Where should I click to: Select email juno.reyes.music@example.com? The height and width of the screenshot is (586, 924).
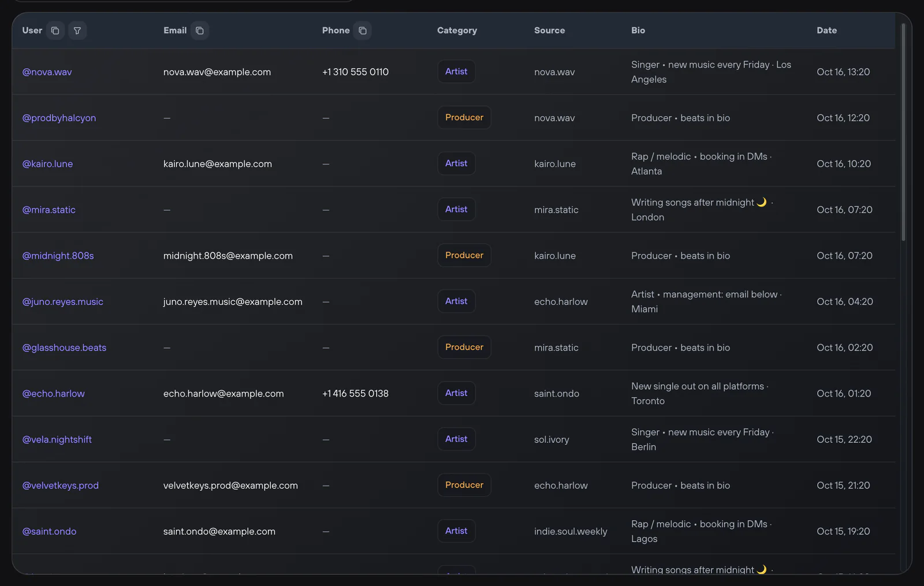tap(233, 302)
